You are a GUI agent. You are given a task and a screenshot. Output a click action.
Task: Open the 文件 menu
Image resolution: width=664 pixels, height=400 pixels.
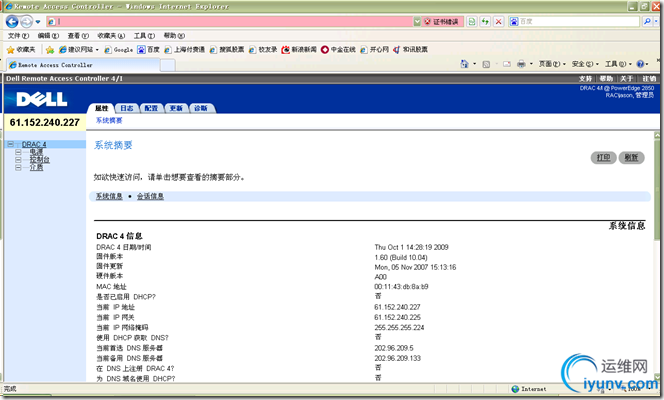point(18,36)
